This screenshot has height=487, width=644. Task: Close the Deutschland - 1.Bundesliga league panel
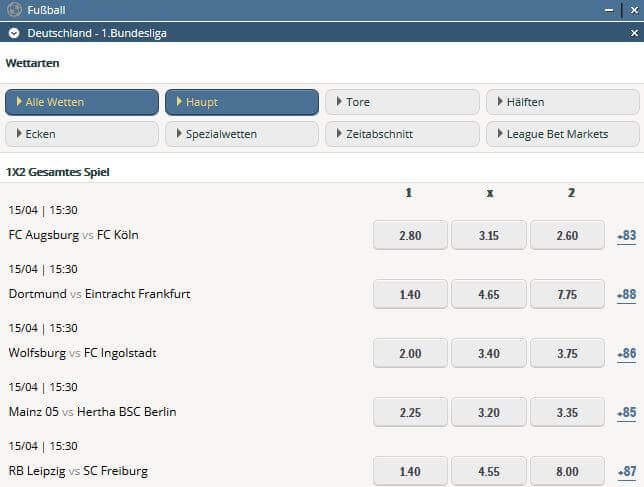pos(634,33)
